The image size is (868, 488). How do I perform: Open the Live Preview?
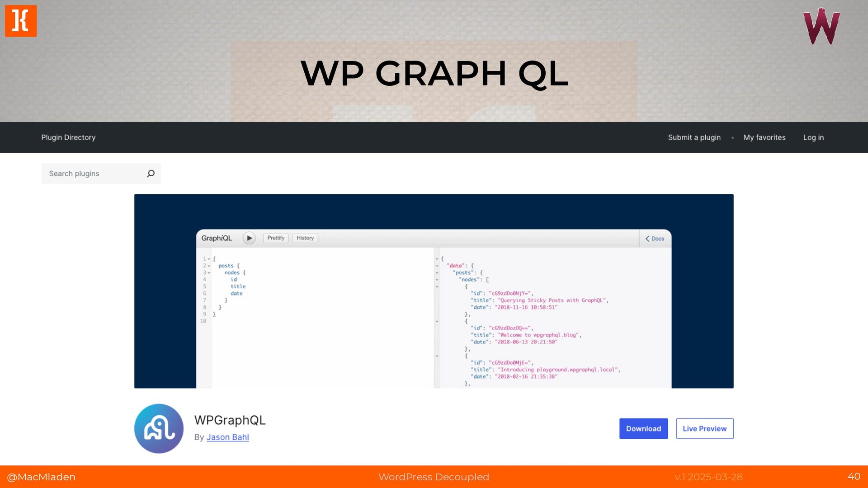[705, 428]
